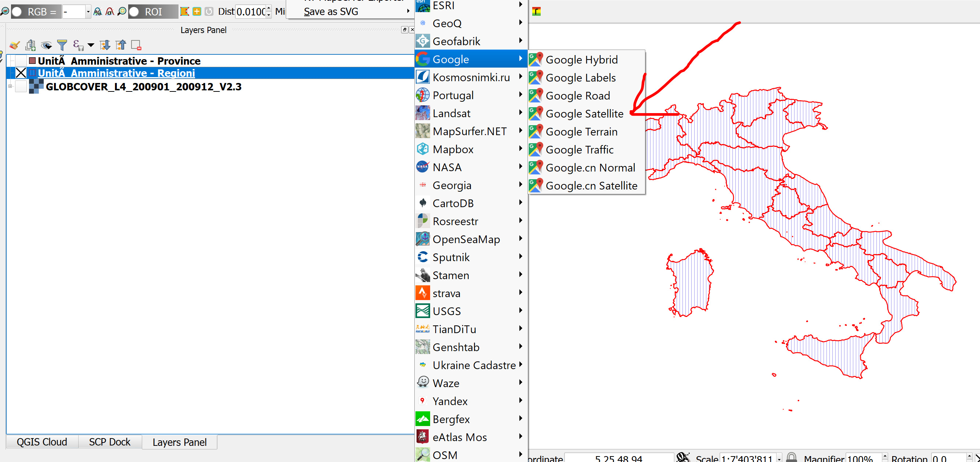
Task: Enable visibility of the Province layer
Action: point(21,61)
